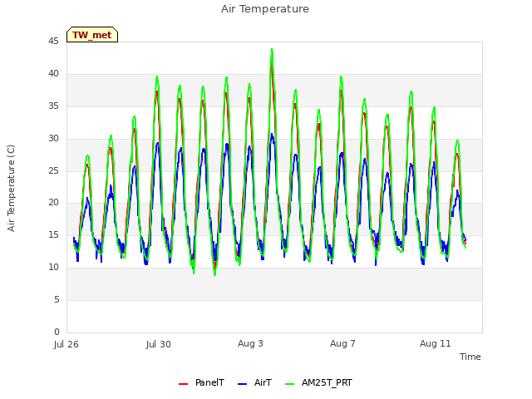The width and height of the screenshot is (532, 399).
Task: Click the 0 y-axis tick label
Action: pos(57,332)
